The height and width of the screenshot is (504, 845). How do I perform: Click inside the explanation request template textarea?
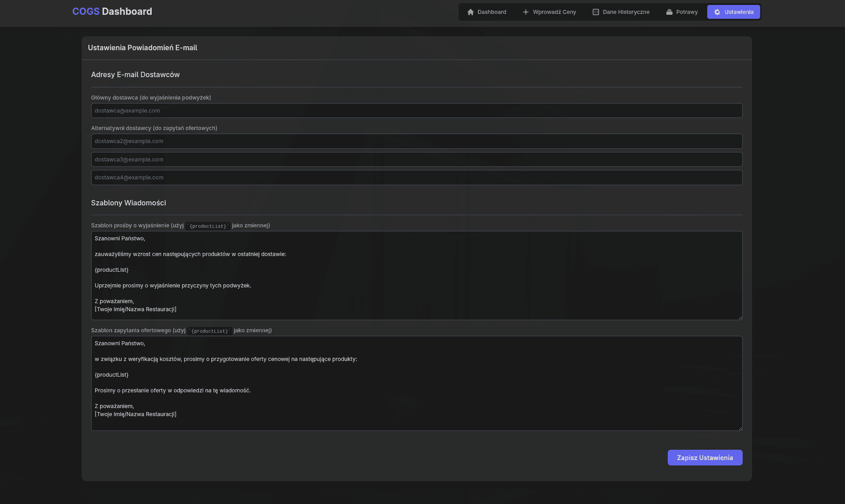coord(416,275)
